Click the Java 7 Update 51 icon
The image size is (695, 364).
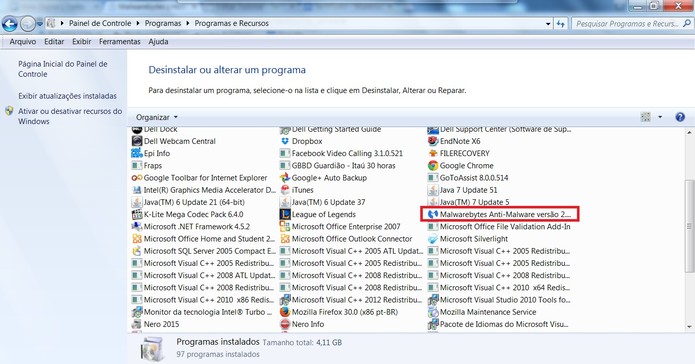433,190
